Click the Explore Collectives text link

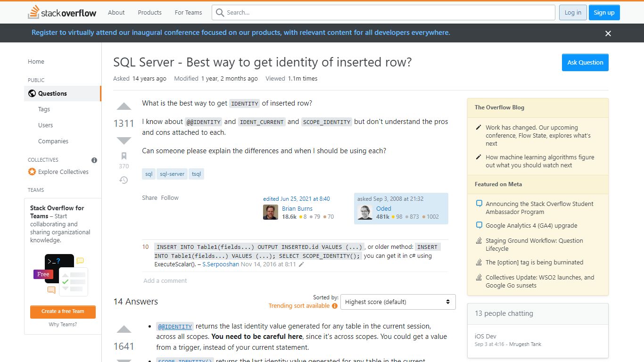click(x=63, y=172)
